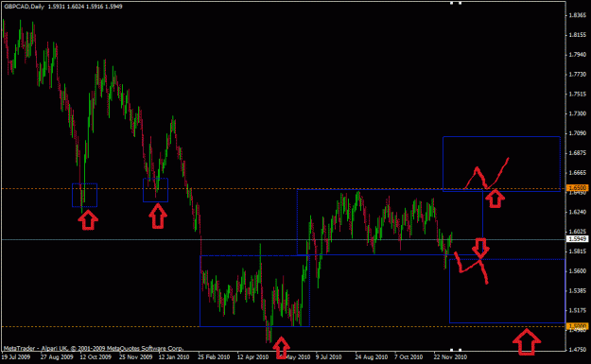
Task: Click the 1.5385 price axis label
Action: click(x=578, y=290)
